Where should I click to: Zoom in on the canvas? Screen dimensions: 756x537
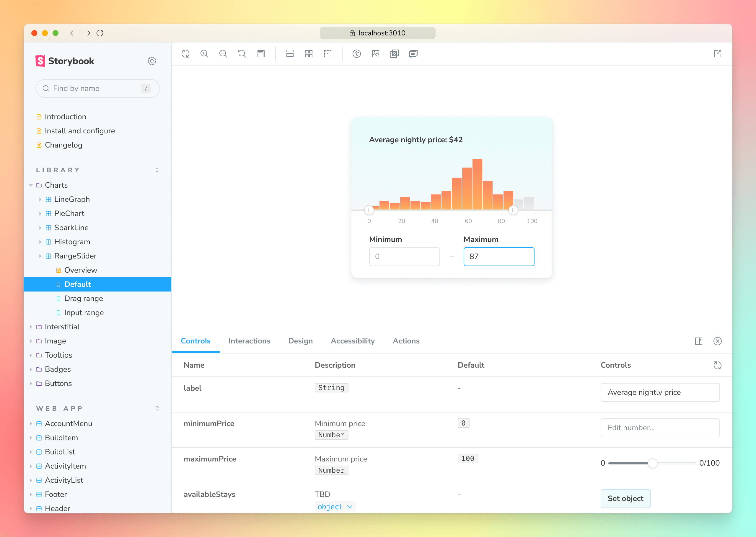pyautogui.click(x=204, y=54)
